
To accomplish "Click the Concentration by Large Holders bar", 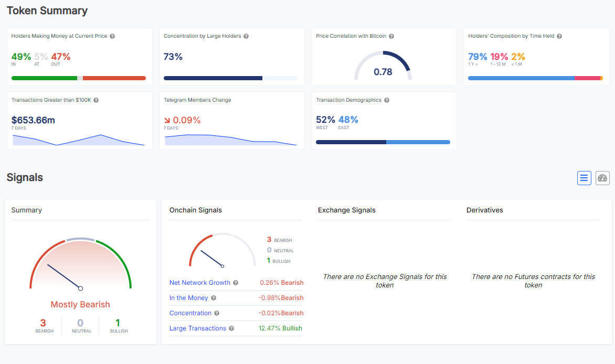I will coord(230,78).
